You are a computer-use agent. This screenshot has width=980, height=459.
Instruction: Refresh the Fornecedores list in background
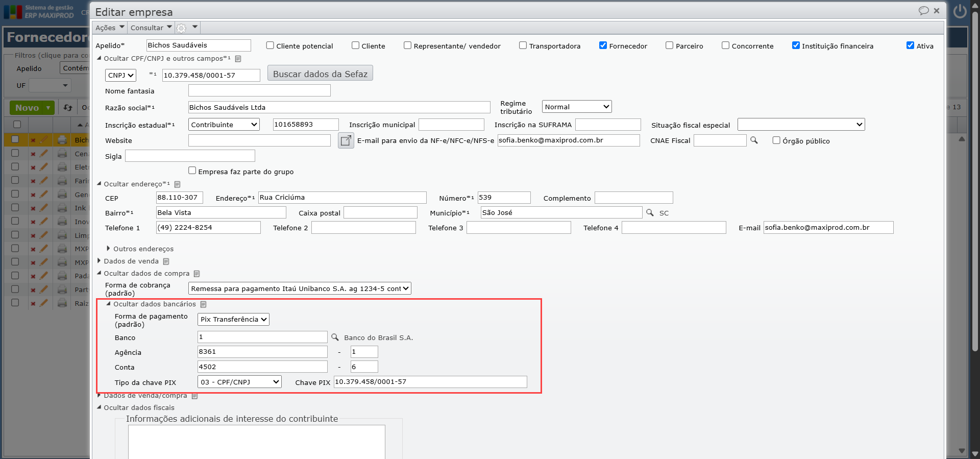pos(68,108)
